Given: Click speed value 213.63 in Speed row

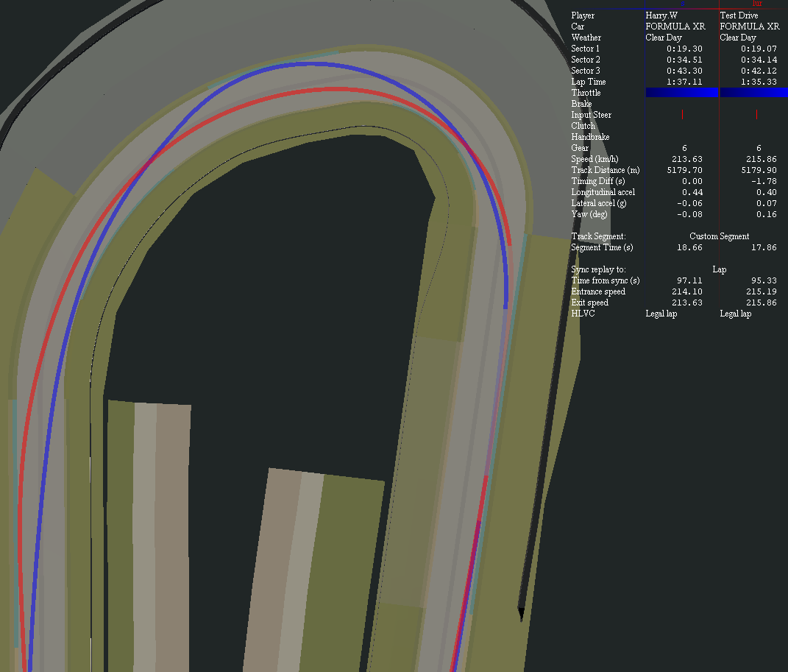Looking at the screenshot, I should tap(687, 159).
